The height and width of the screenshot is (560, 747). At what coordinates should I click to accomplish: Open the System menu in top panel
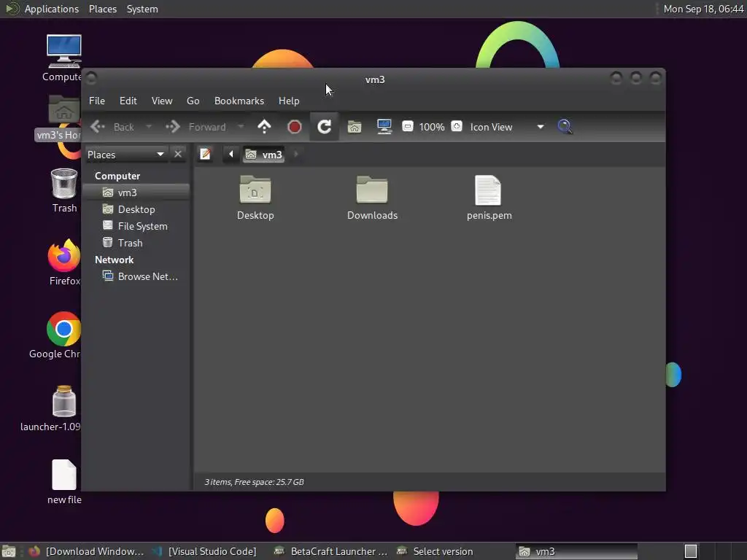click(x=142, y=9)
